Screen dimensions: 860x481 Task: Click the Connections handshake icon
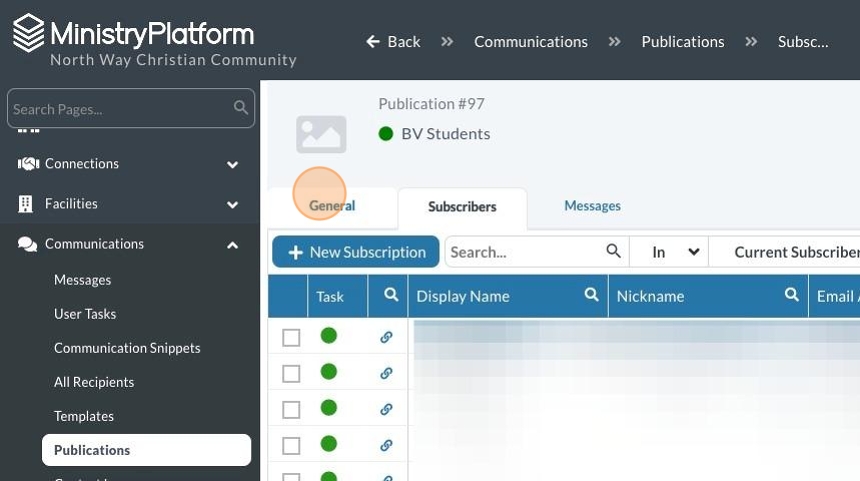point(28,163)
